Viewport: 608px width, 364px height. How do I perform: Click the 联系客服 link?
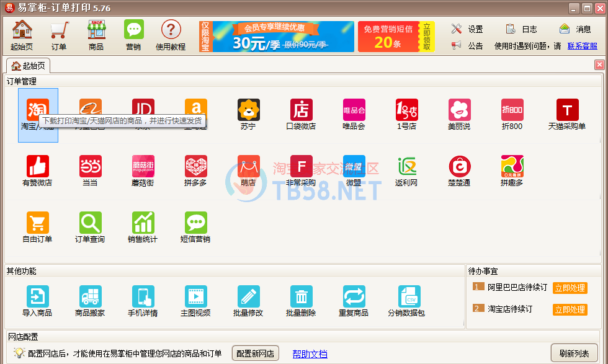coord(583,46)
